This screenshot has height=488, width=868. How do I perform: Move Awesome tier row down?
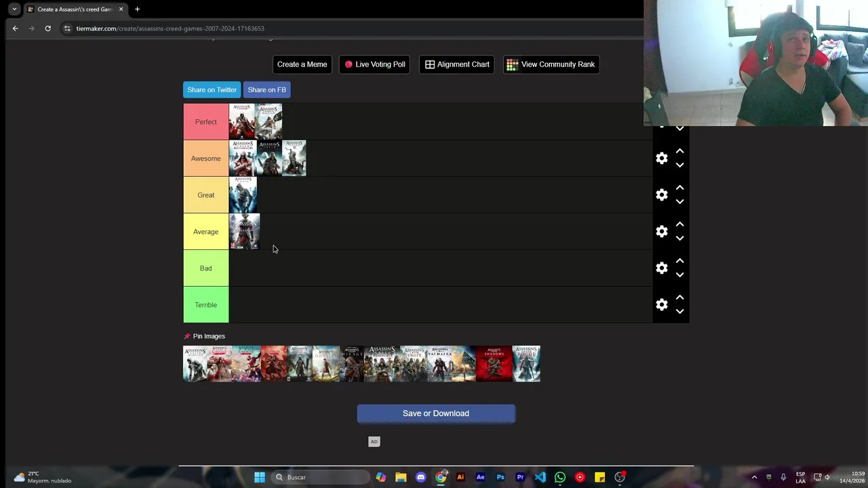click(x=679, y=165)
